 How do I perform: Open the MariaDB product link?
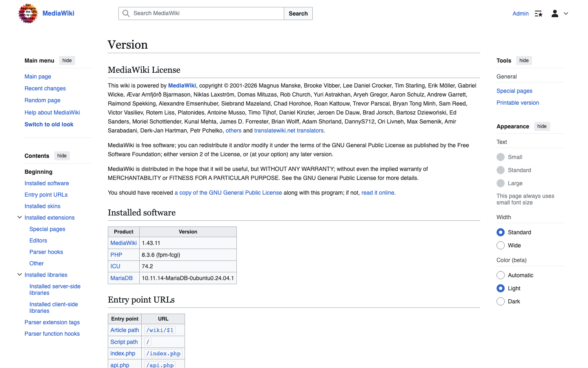pyautogui.click(x=122, y=278)
